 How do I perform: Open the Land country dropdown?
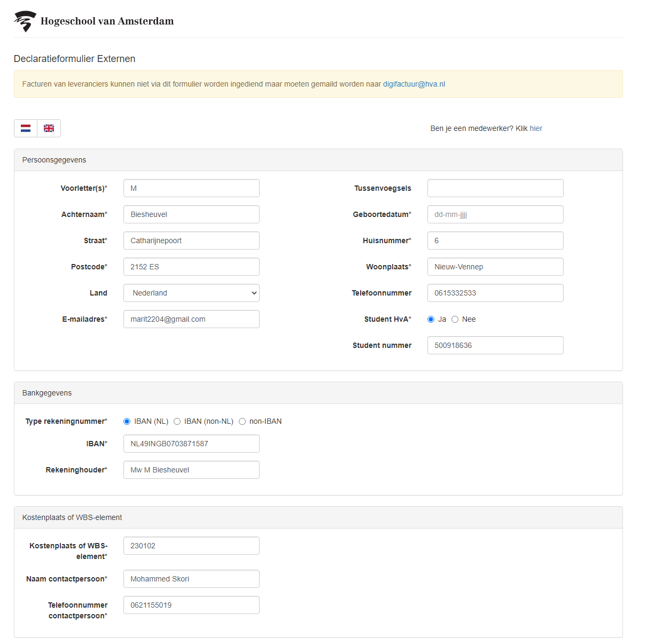click(x=191, y=293)
